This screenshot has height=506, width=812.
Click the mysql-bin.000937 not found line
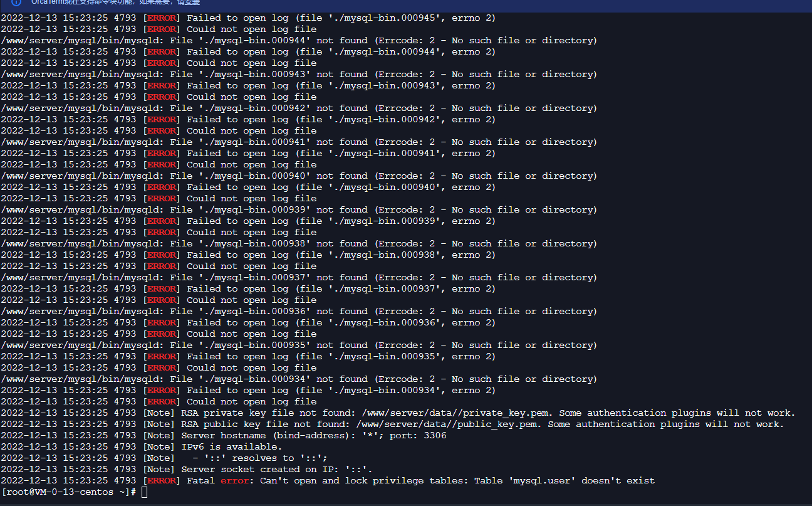tap(298, 278)
